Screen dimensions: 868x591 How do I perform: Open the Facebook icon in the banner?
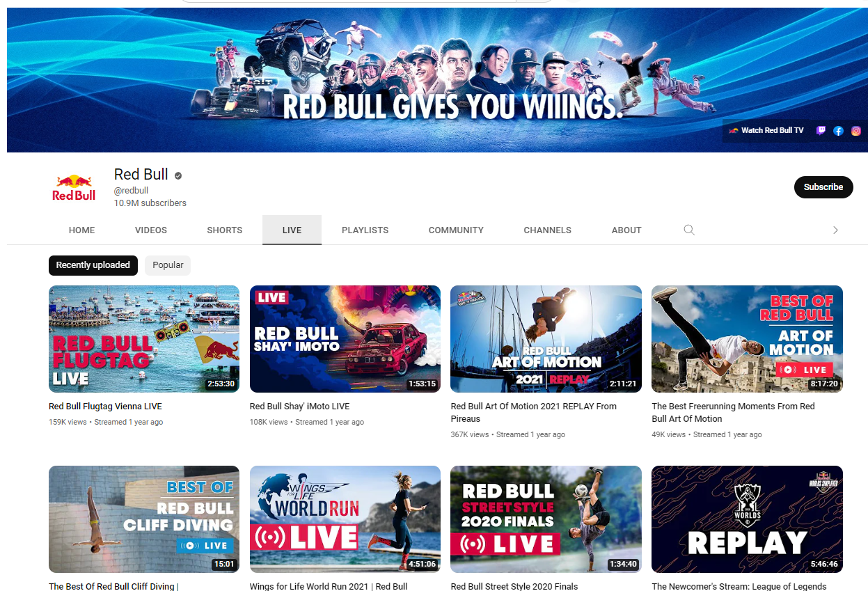tap(838, 130)
